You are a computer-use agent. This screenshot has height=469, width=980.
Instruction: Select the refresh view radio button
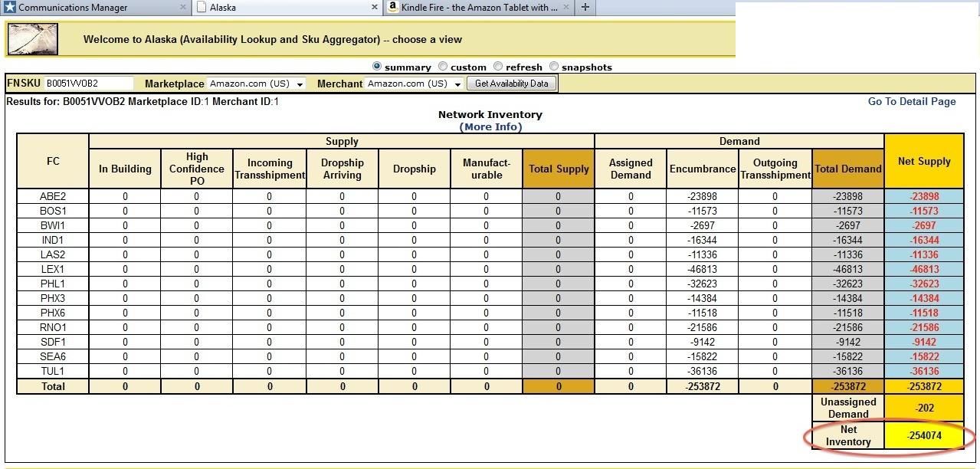coord(498,67)
